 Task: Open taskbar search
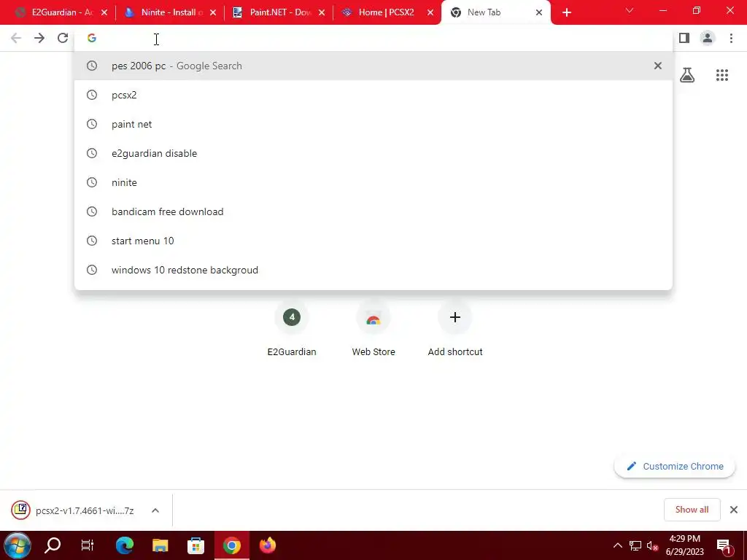53,545
